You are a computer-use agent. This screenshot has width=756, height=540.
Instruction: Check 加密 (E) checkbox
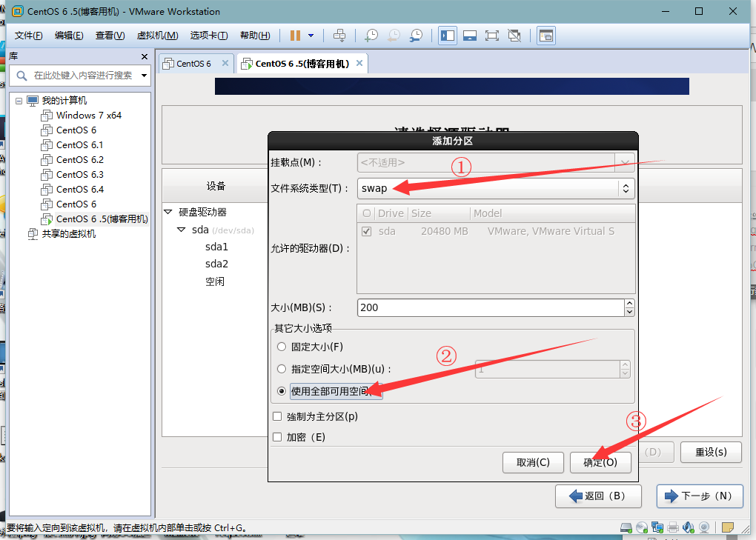277,437
